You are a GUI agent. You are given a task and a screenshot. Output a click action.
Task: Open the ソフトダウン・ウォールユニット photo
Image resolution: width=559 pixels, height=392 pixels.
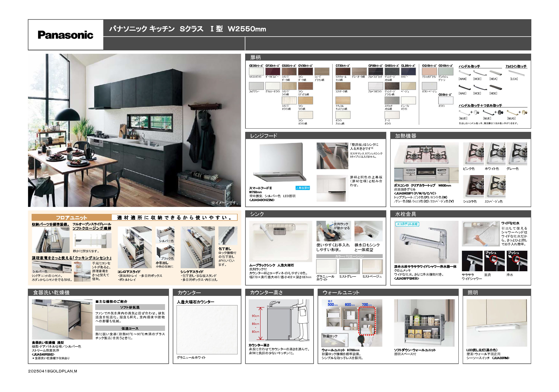point(424,323)
